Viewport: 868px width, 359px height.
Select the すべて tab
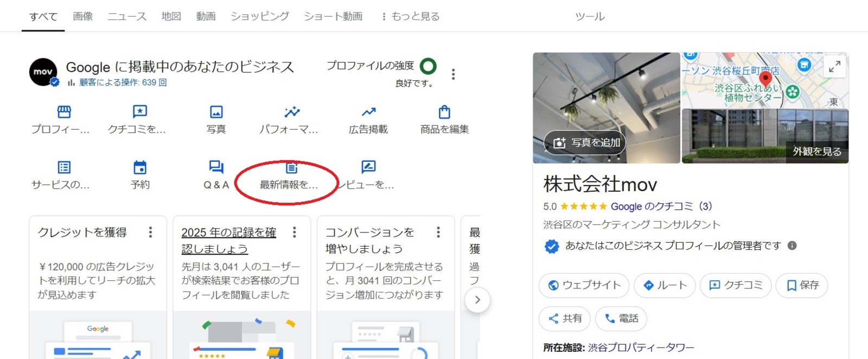pos(43,16)
